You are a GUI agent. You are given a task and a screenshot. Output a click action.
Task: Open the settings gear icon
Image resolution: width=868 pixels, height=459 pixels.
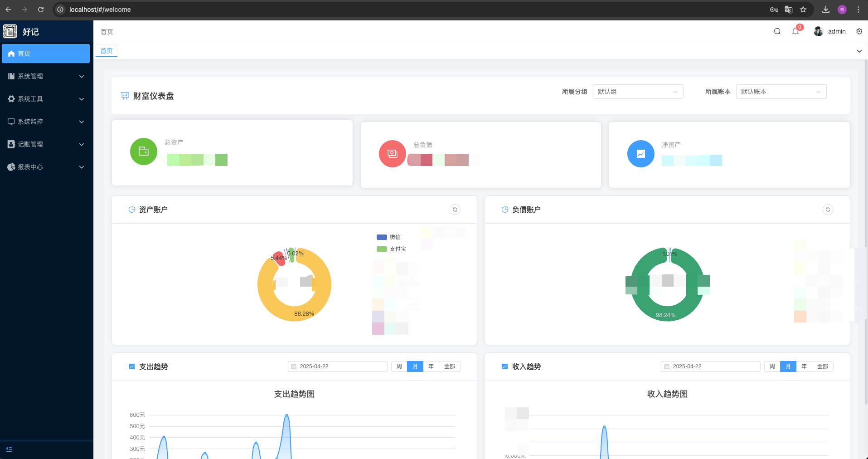tap(859, 31)
